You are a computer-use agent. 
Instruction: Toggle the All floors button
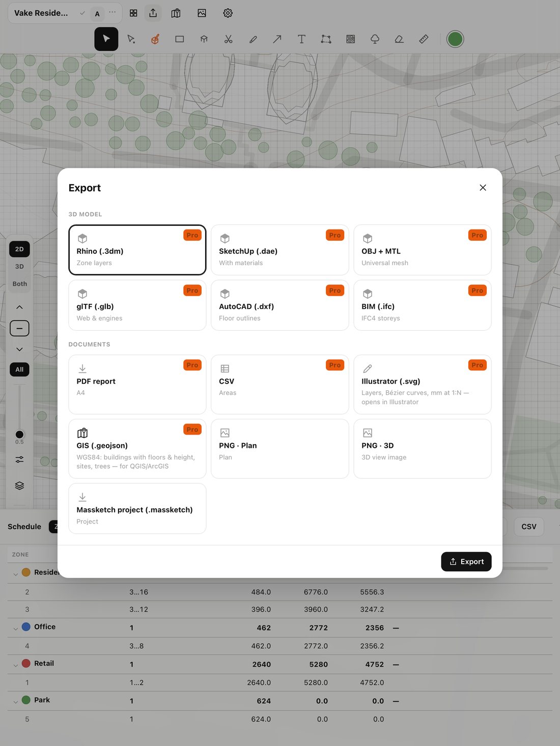19,369
